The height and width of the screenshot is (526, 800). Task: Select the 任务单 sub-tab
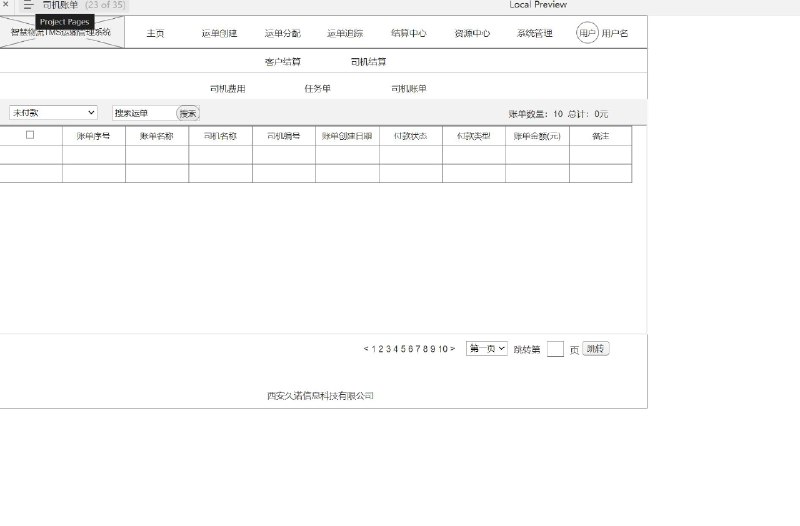[x=317, y=89]
